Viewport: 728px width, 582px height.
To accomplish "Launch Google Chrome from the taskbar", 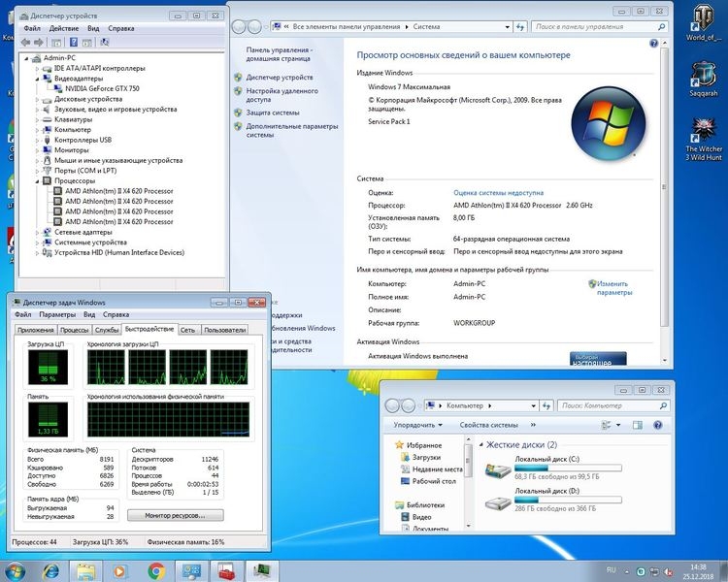I will [x=155, y=570].
